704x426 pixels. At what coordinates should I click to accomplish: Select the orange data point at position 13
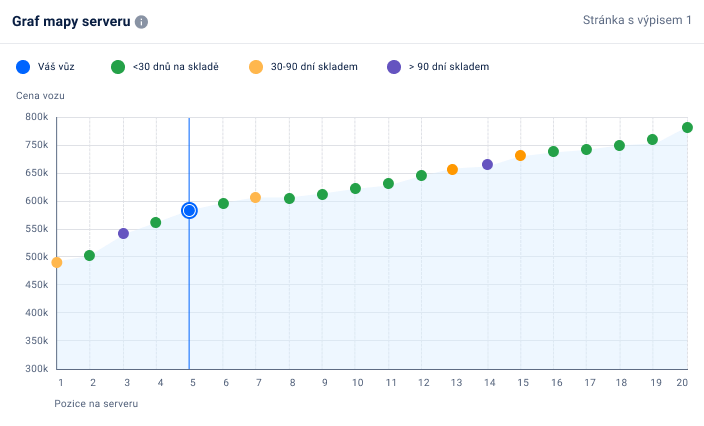(452, 169)
